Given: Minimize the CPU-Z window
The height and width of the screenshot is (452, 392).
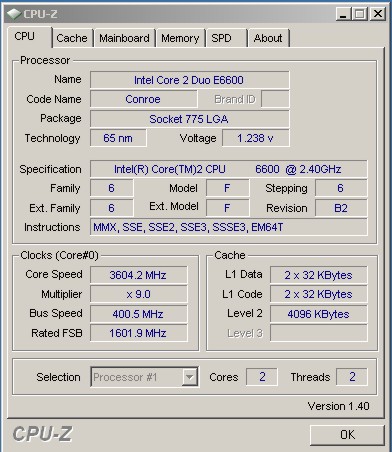Looking at the screenshot, I should [x=343, y=14].
